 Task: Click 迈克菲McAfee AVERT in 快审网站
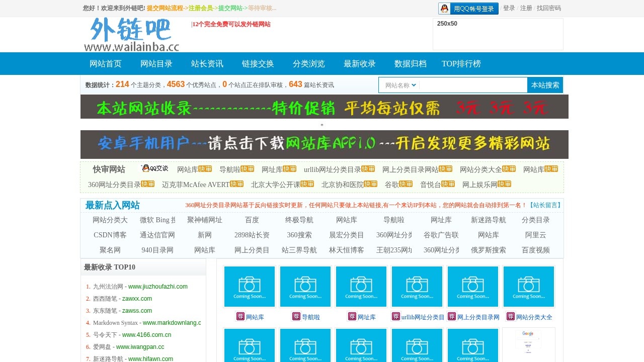tap(196, 185)
